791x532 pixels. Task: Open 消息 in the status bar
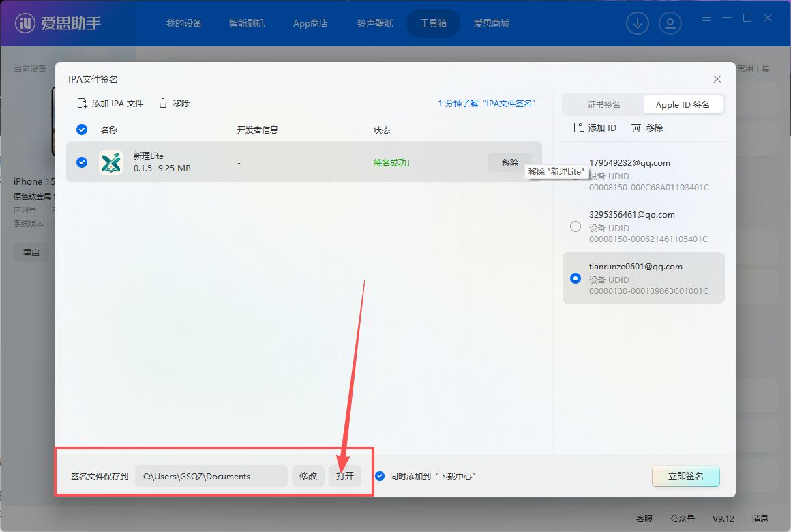pos(760,518)
